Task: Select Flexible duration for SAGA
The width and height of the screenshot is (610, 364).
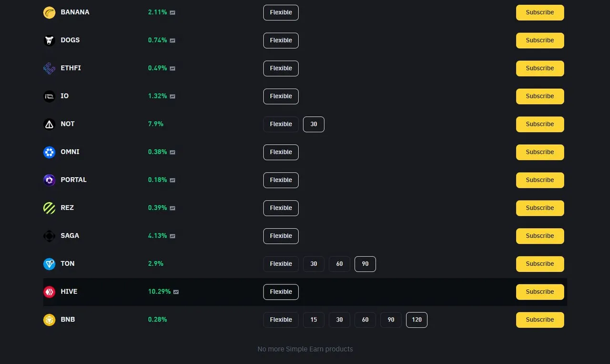Action: [x=281, y=236]
